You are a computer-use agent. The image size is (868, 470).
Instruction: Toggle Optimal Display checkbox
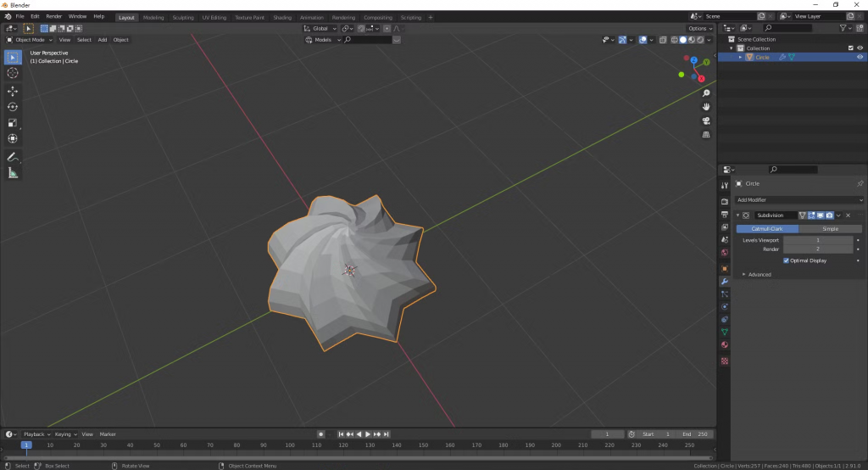click(x=786, y=260)
